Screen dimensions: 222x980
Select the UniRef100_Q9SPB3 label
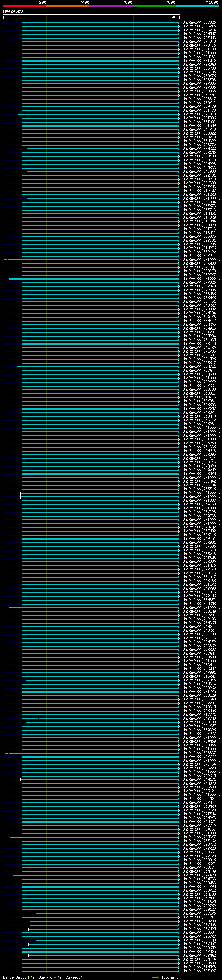(199, 68)
